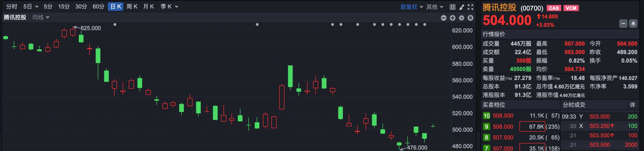
Task: Click the CAS badge
Action: 554,8
